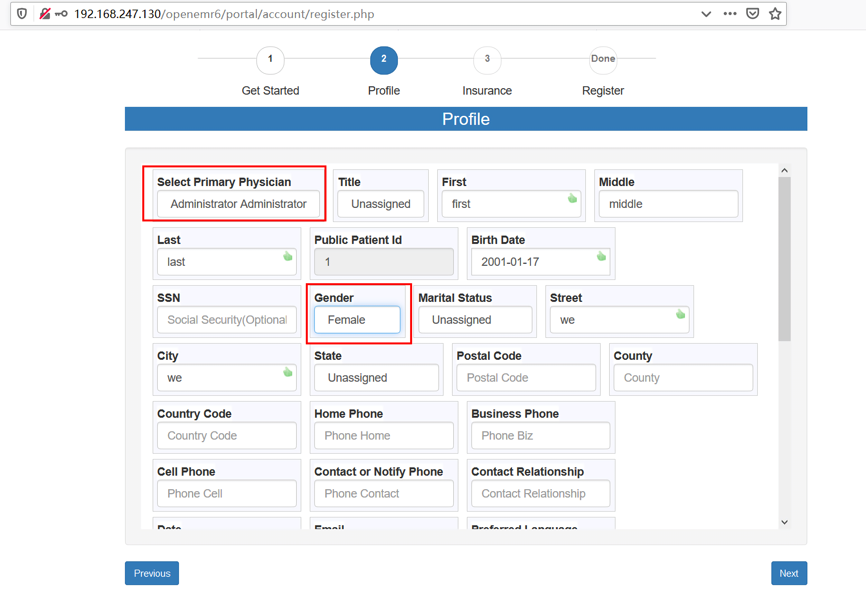Click green validation icon in Street field
The width and height of the screenshot is (866, 616).
click(x=680, y=314)
